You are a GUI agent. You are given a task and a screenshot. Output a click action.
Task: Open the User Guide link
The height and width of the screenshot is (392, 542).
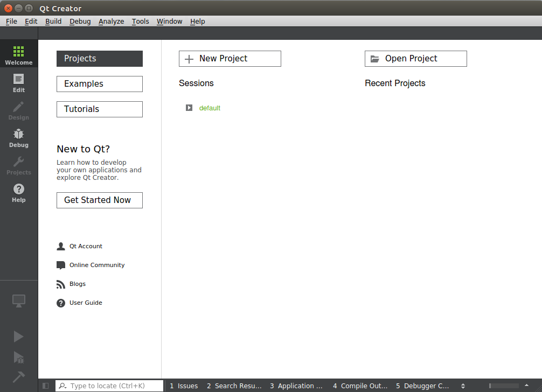[x=86, y=303]
